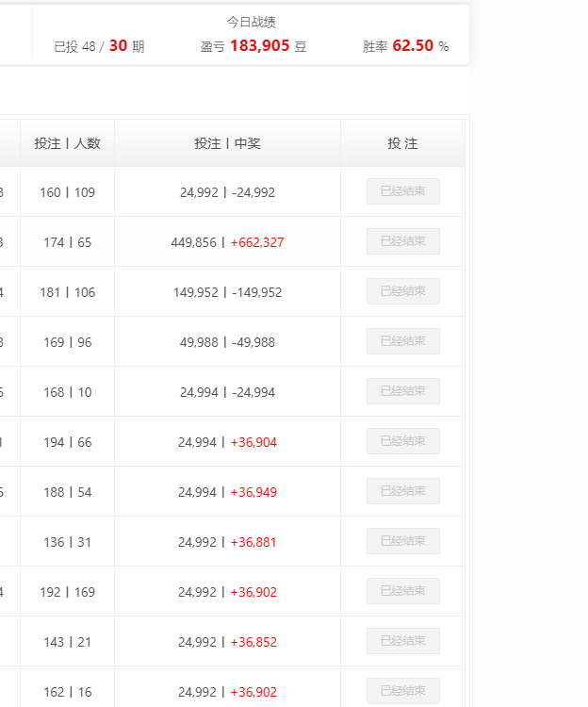
Task: Click 已经结束 button in the +36,949 row
Action: [x=402, y=491]
